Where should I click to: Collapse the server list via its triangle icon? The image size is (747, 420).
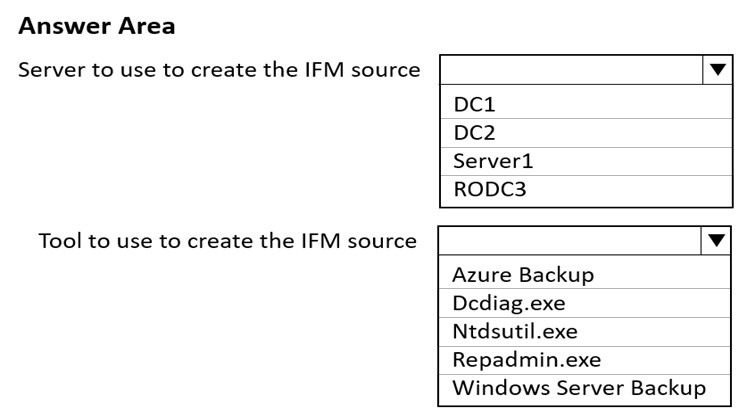click(717, 70)
